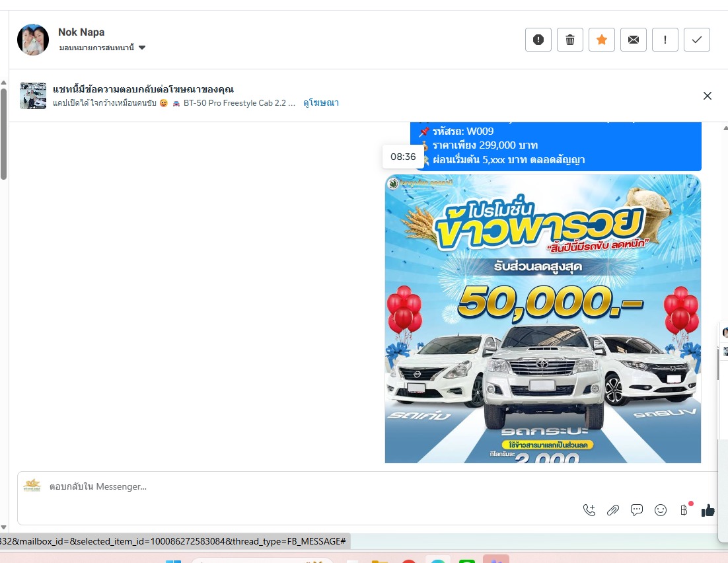The image size is (728, 563).
Task: Toggle the orange star follow-up flag
Action: [601, 40]
